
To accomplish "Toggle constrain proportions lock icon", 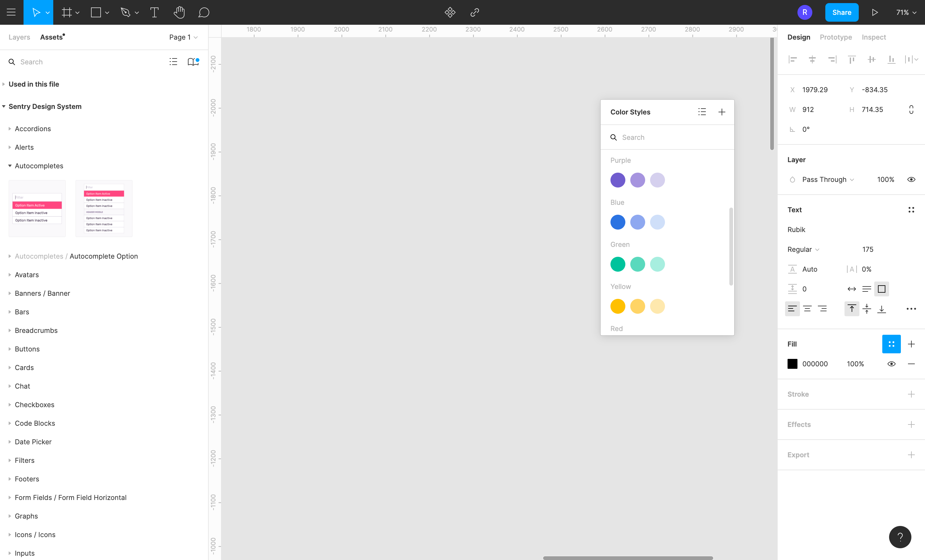I will tap(911, 110).
